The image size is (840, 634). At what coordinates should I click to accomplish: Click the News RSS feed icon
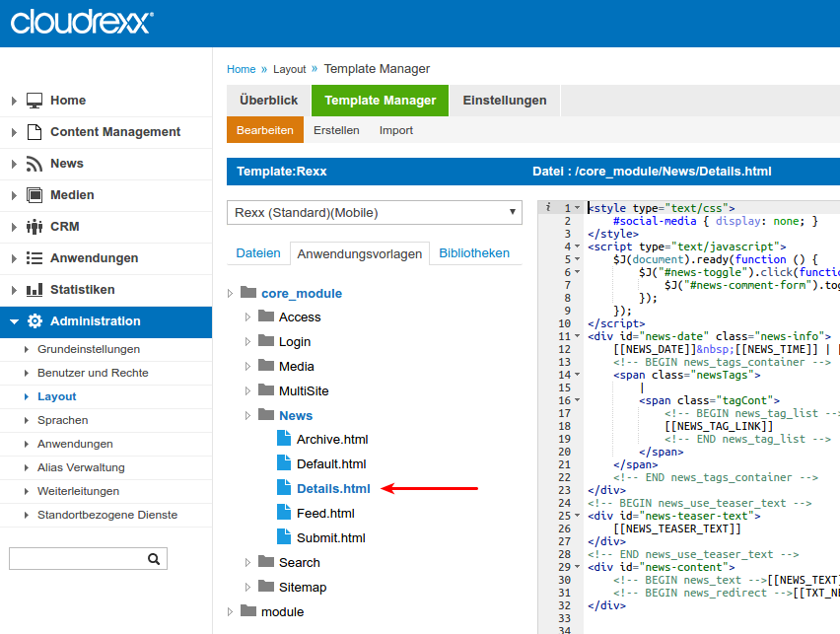pos(35,164)
